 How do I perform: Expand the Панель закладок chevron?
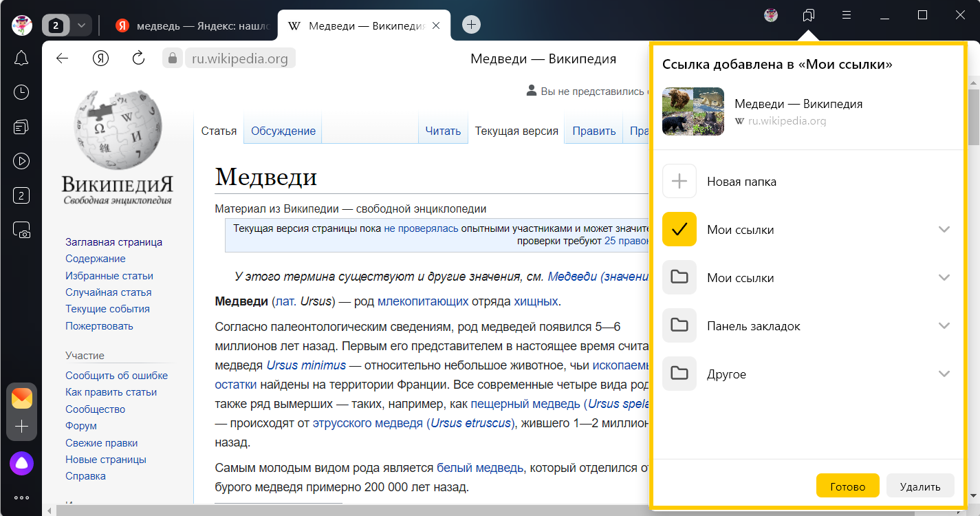(x=944, y=326)
